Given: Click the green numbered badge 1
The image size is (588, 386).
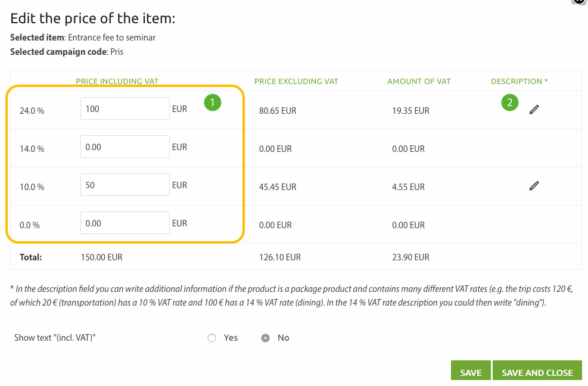Looking at the screenshot, I should point(212,102).
